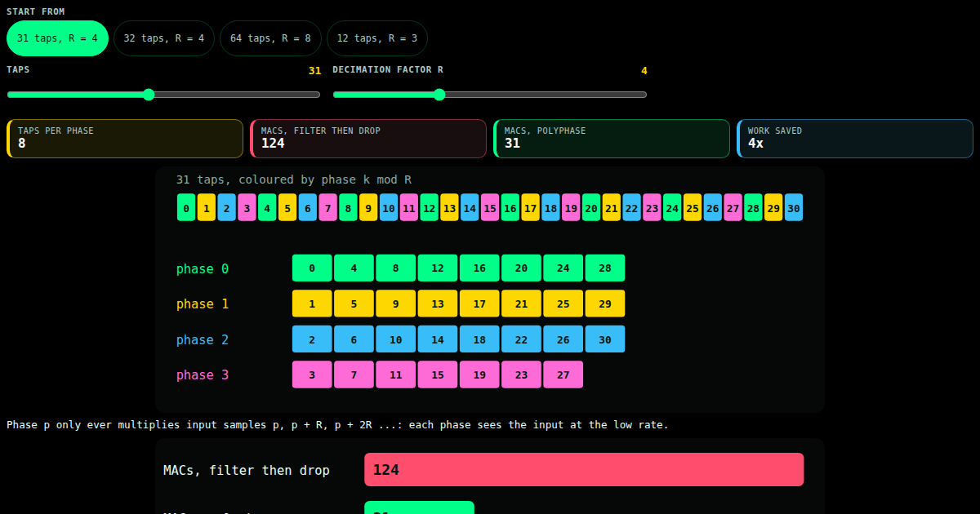Select the "31 taps, R = 4" preset
Image resolution: width=980 pixels, height=514 pixels.
tap(57, 38)
